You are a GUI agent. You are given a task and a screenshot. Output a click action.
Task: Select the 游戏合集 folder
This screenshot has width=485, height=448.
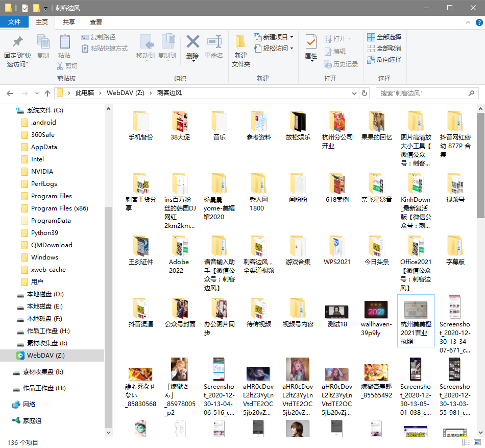298,251
